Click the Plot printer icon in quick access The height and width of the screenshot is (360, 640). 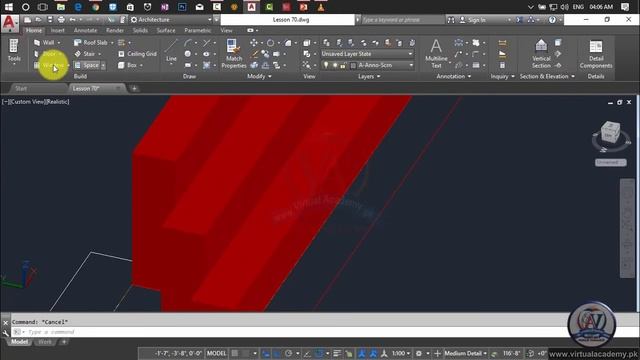61,20
